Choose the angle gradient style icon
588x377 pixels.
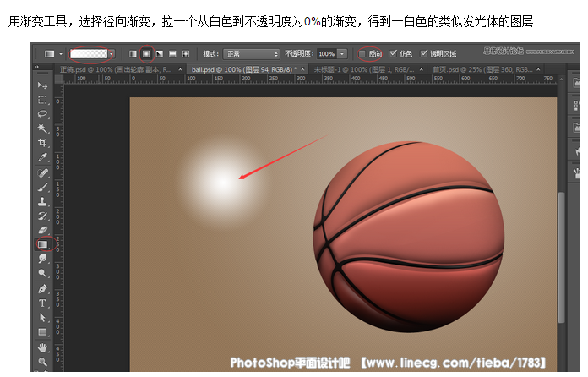click(x=160, y=54)
